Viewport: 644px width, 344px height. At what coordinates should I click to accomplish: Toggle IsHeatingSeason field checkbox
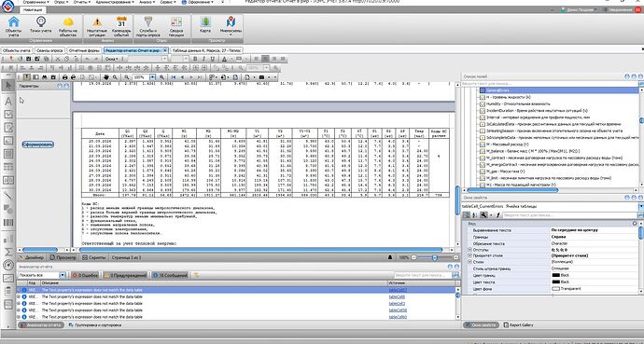(x=483, y=131)
